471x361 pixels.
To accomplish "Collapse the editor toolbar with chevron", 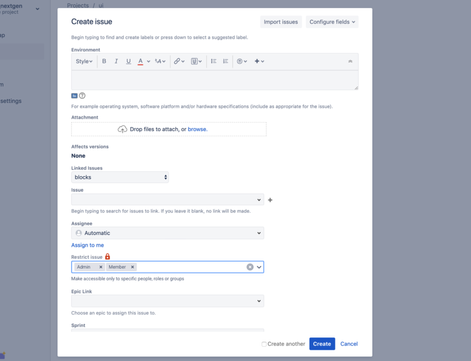I will click(x=350, y=61).
